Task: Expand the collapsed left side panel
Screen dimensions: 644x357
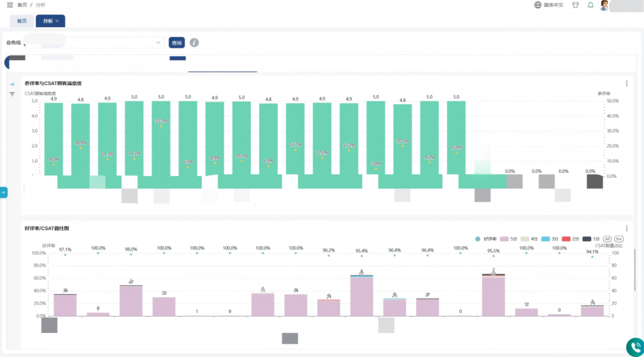Action: point(3,192)
